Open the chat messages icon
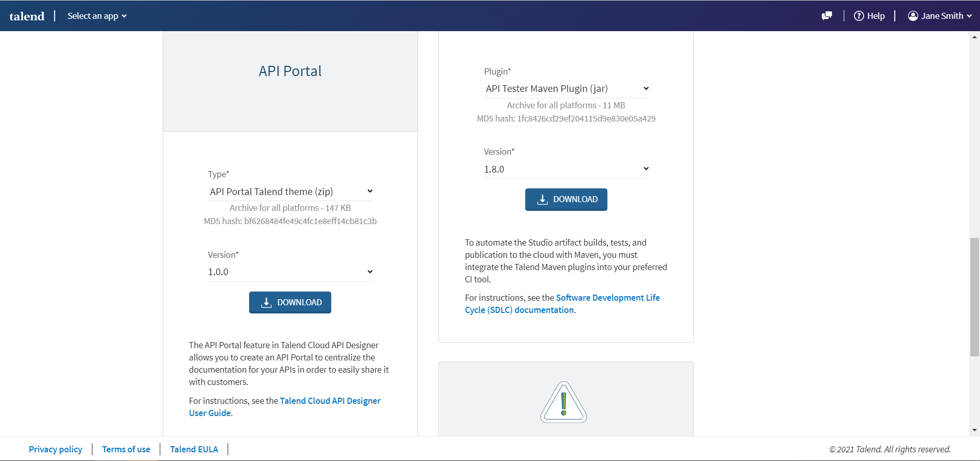 (827, 16)
